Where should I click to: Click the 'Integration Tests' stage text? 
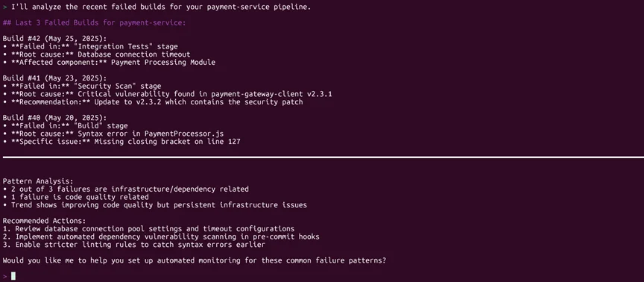(109, 46)
